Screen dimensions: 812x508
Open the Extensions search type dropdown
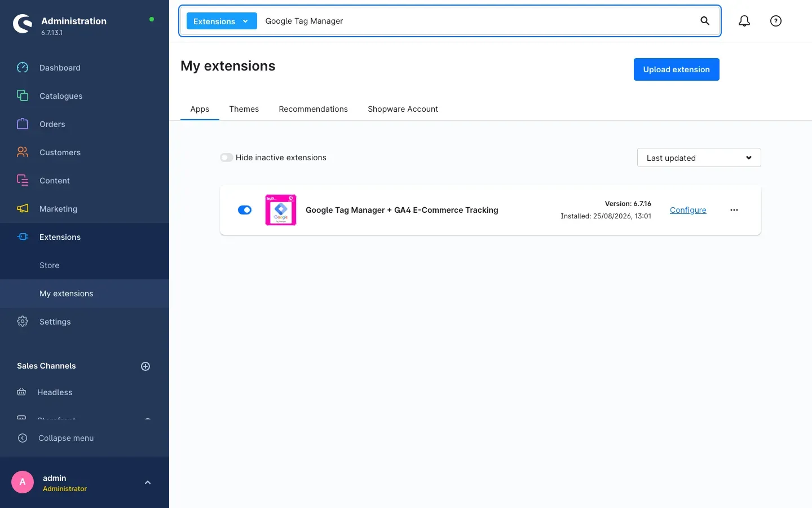[222, 21]
